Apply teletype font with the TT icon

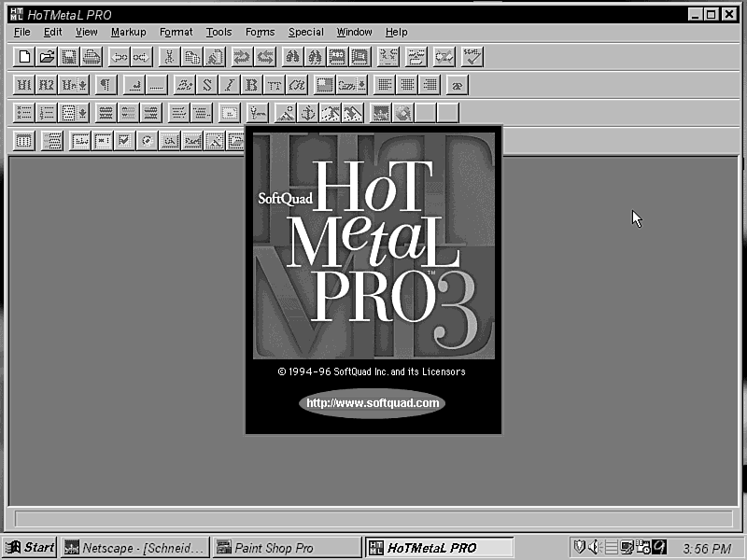tap(275, 85)
